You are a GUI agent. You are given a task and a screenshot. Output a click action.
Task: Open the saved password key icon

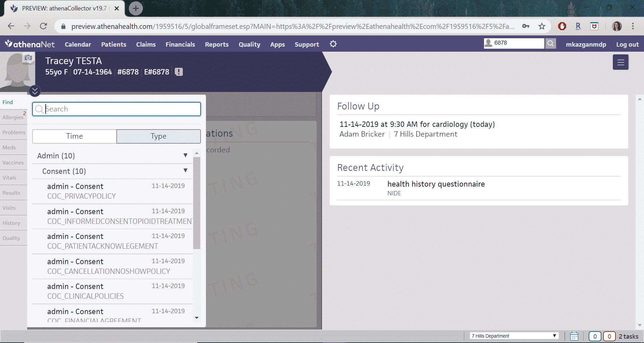pos(526,26)
